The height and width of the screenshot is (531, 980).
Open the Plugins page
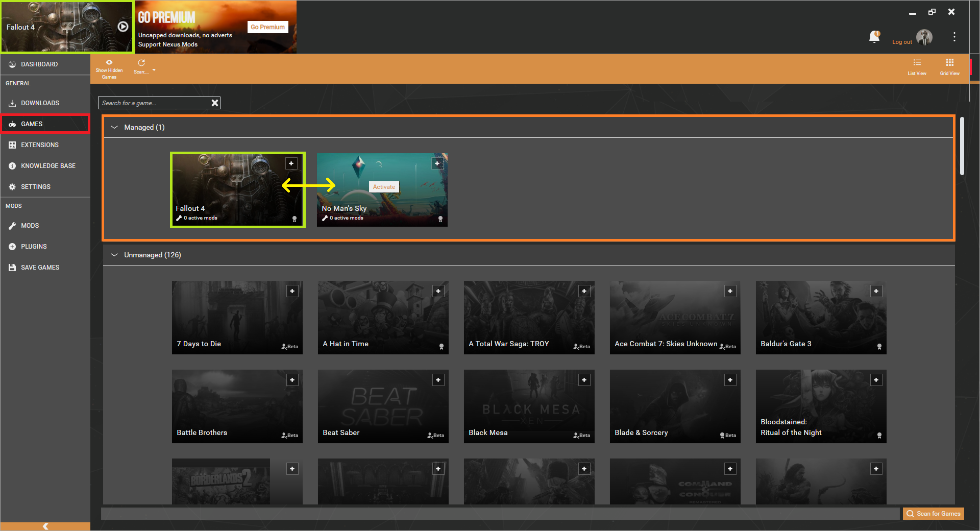pos(45,247)
